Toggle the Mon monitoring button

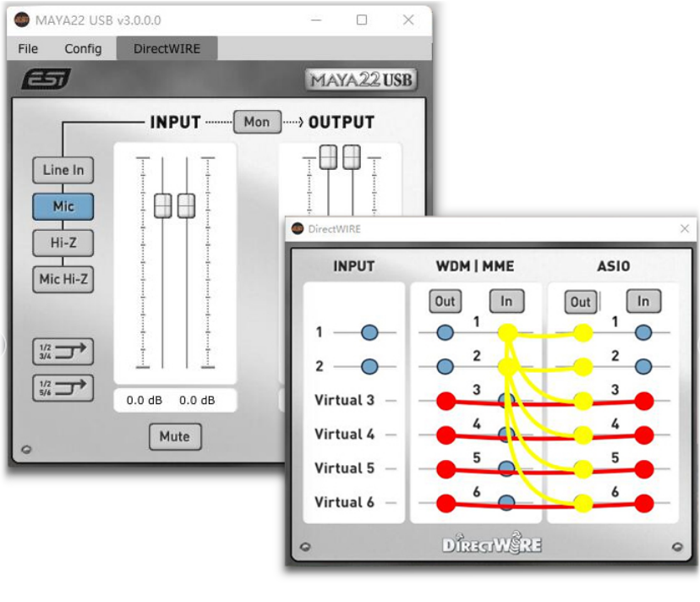tap(257, 122)
